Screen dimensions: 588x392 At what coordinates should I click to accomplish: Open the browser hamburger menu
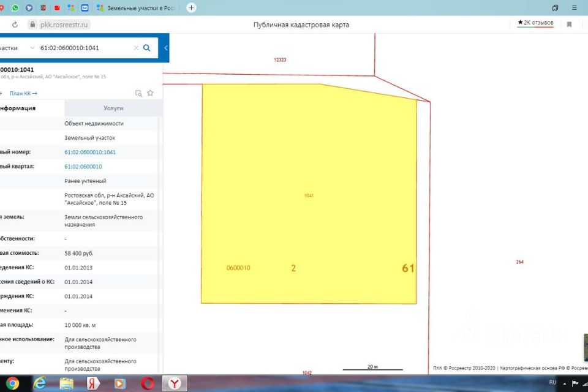click(x=574, y=7)
